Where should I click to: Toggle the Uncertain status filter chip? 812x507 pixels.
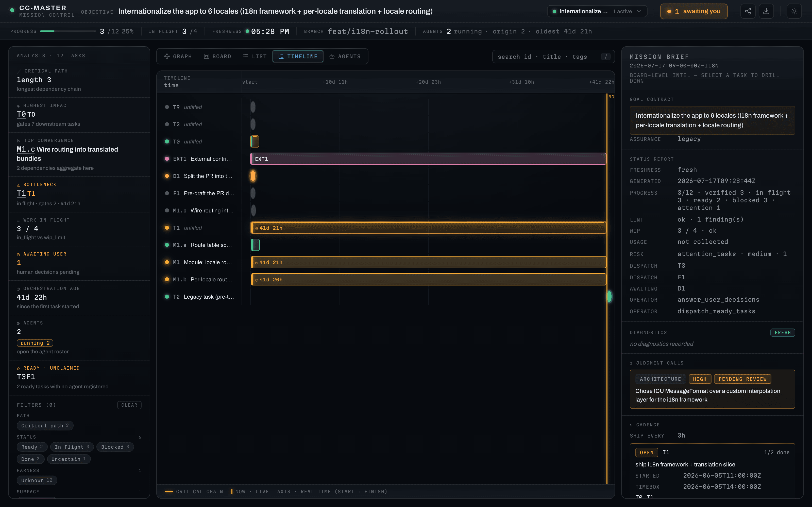pyautogui.click(x=69, y=459)
